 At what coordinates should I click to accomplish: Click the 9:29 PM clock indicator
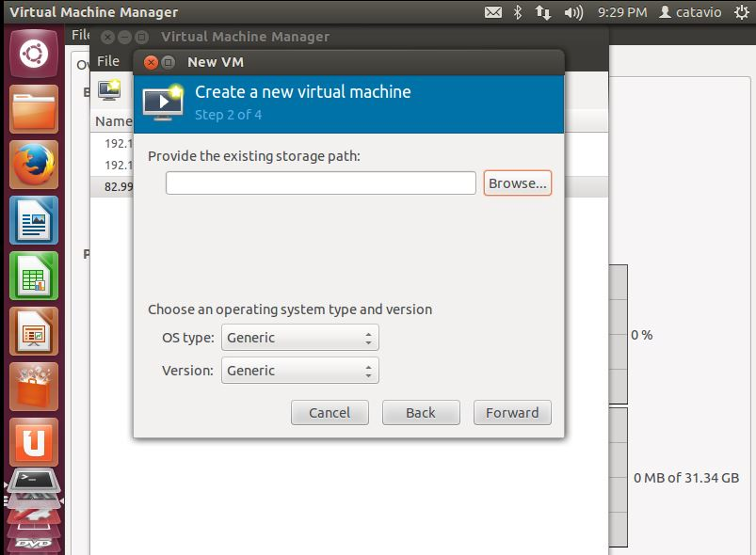coord(622,13)
